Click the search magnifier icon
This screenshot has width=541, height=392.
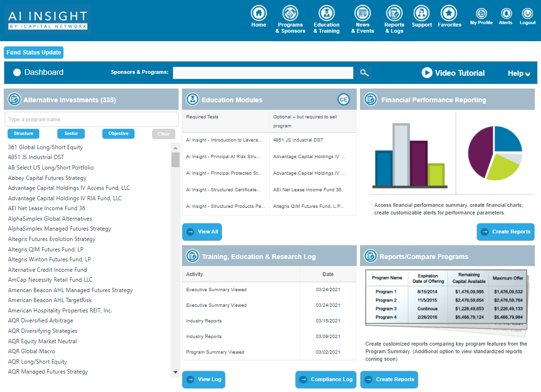364,73
